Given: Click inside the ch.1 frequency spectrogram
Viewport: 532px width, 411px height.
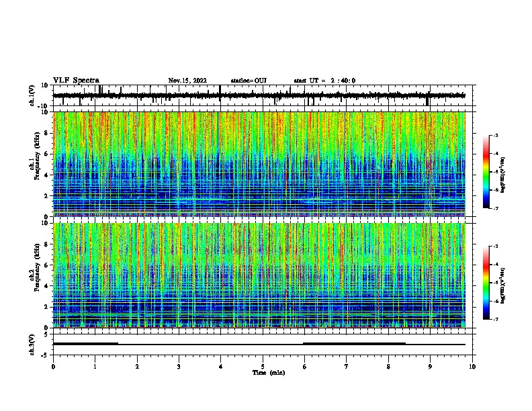Looking at the screenshot, I should pos(259,164).
